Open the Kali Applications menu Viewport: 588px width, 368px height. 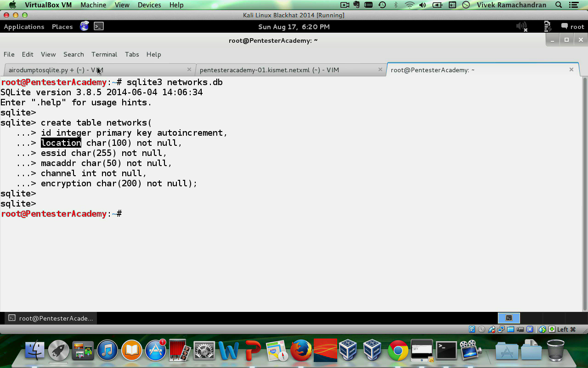click(24, 27)
